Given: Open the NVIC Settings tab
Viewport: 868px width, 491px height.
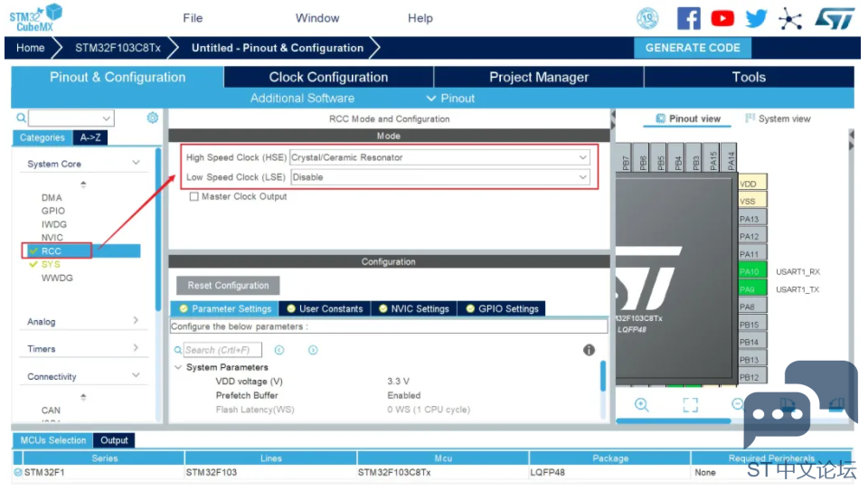Looking at the screenshot, I should pos(413,308).
